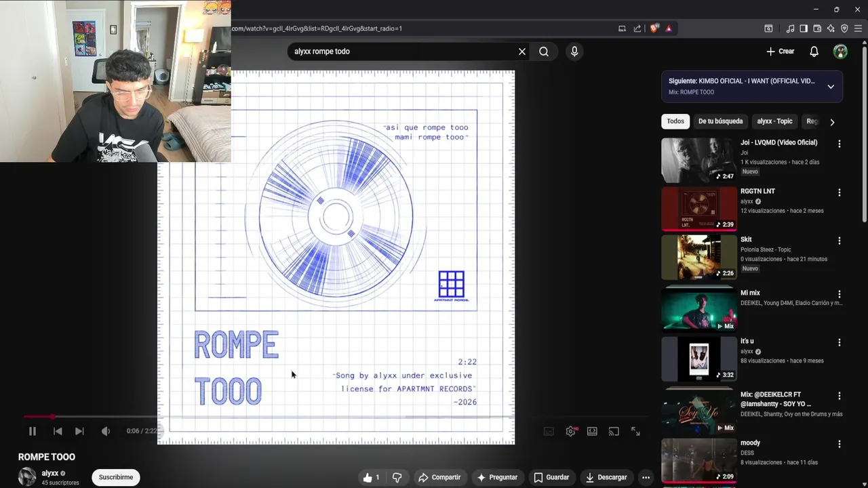
Task: Toggle browser sidebar panel
Action: [804, 28]
